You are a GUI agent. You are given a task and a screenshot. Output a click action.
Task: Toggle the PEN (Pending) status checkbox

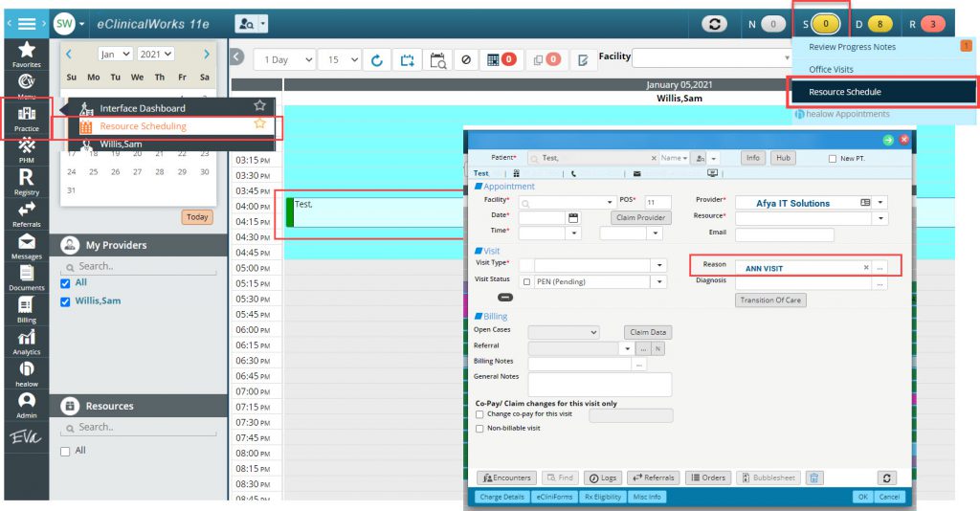point(527,282)
